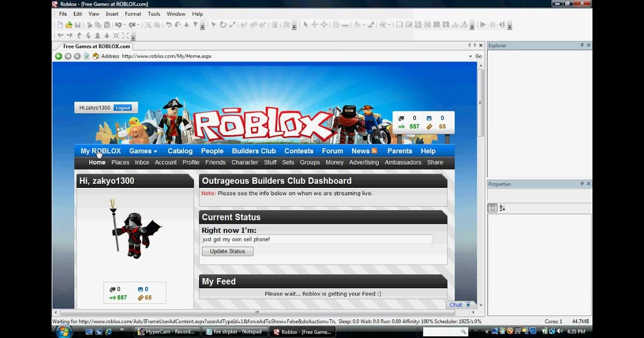Pin the Explorer panel

582,46
